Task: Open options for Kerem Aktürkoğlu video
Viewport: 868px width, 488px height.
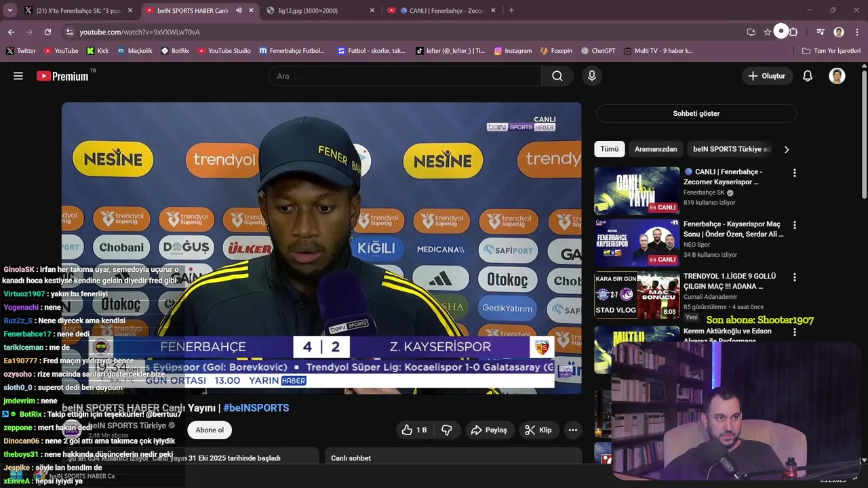Action: 794,332
